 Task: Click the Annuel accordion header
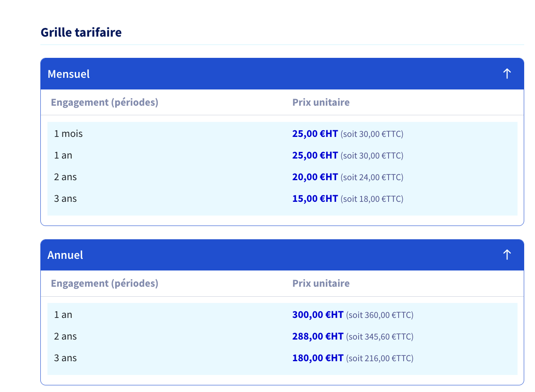282,255
